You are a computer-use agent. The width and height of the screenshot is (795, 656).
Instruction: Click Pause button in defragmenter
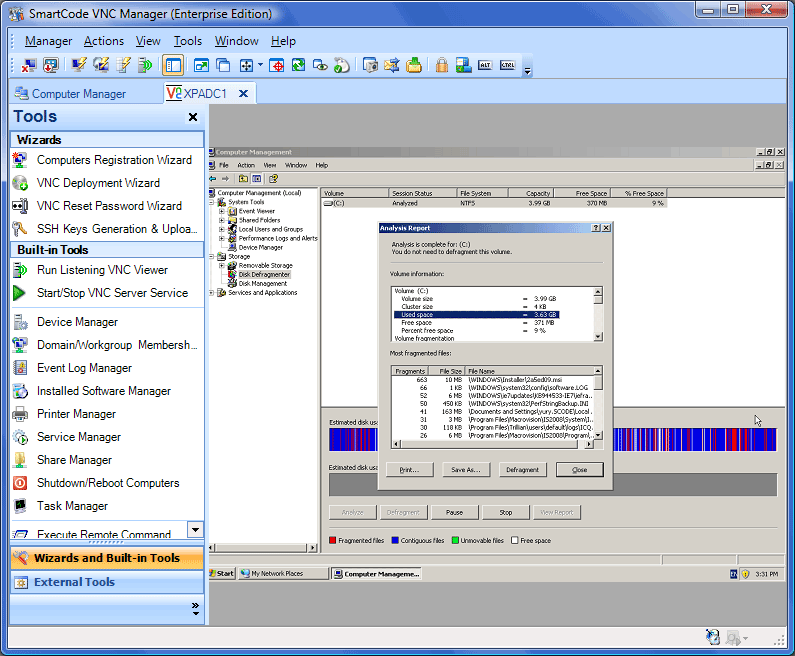(x=454, y=513)
